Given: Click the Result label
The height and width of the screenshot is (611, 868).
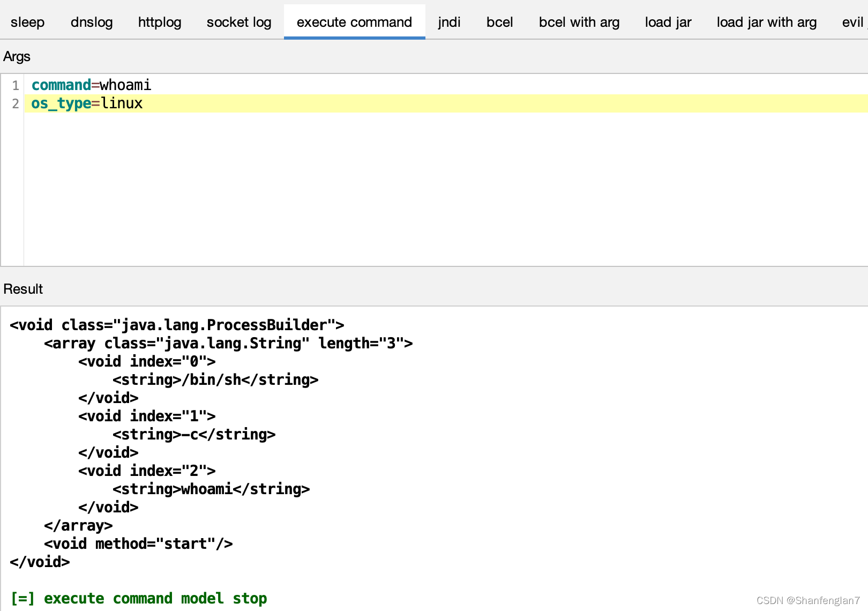Looking at the screenshot, I should tap(23, 289).
